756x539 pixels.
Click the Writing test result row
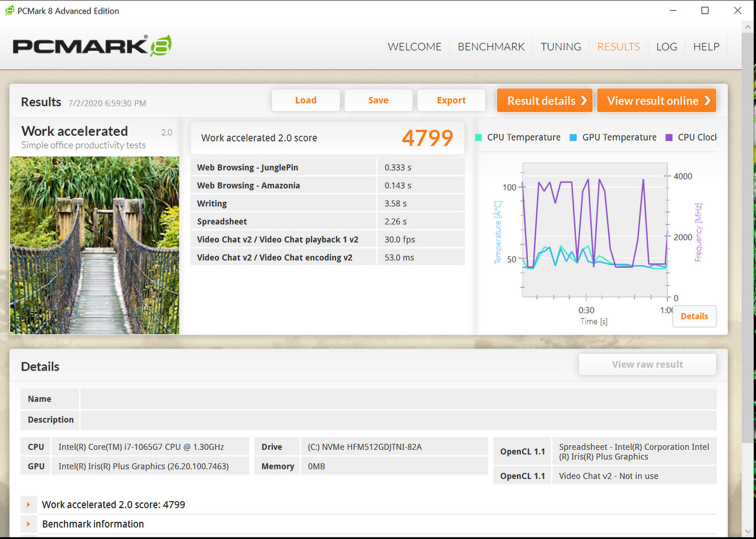click(328, 204)
